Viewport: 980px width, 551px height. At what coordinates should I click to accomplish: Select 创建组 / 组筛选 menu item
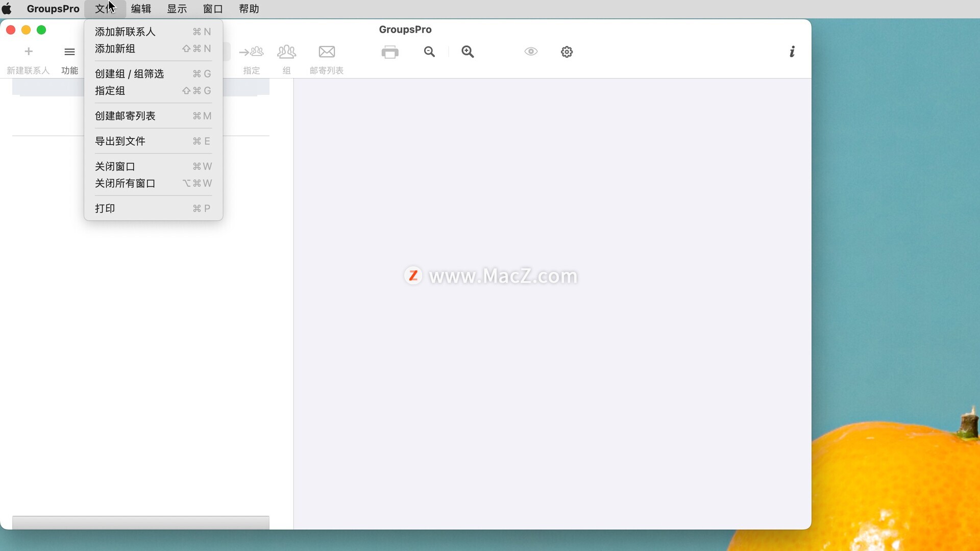(153, 73)
